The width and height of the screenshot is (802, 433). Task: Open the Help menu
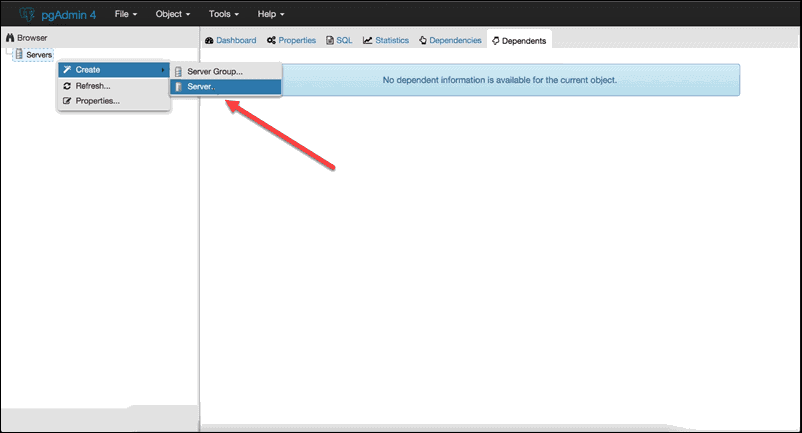click(271, 14)
